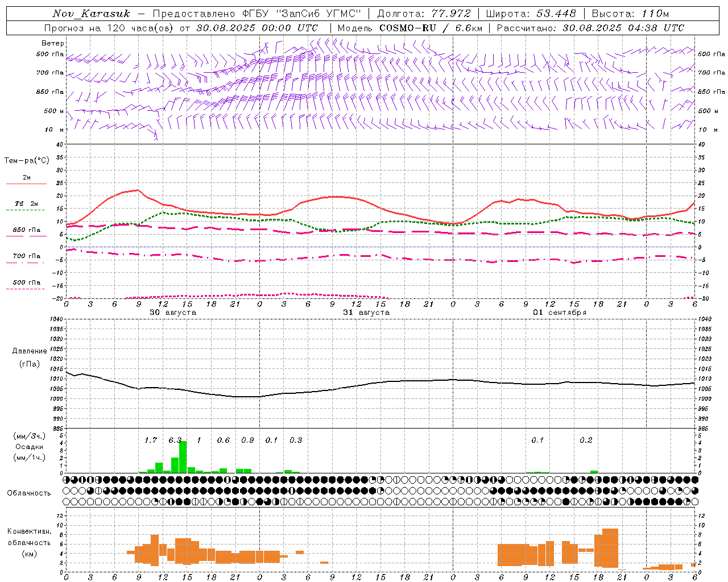
Task: Click the Прогноз на 120 часа(ов) text
Action: click(109, 28)
